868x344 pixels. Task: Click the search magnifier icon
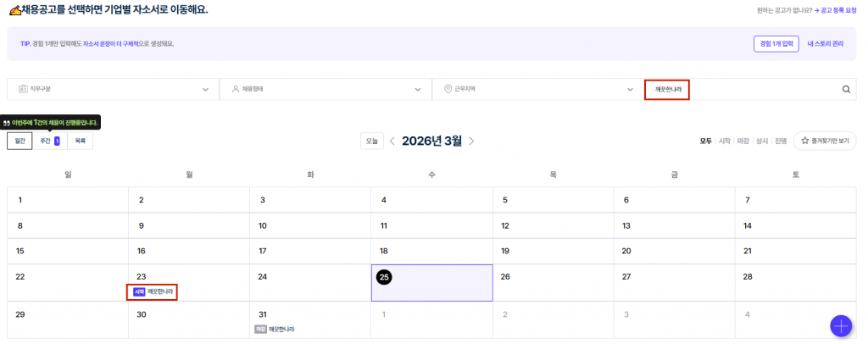846,89
